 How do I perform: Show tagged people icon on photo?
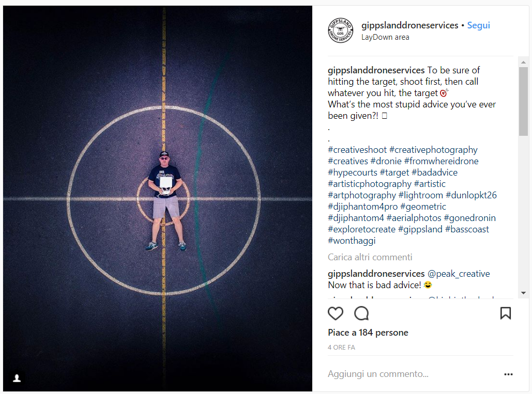tap(17, 378)
